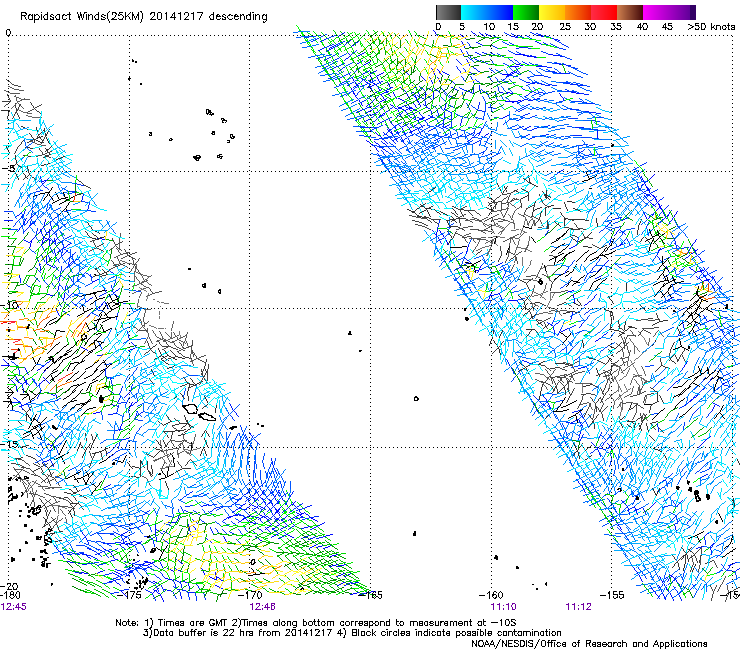Click the purple '11:10' time label

pyautogui.click(x=503, y=606)
